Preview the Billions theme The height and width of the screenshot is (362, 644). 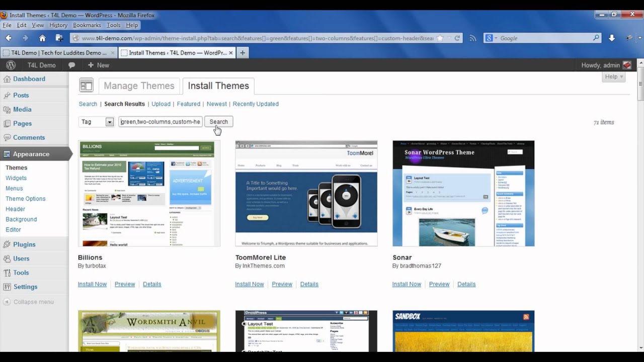click(125, 284)
